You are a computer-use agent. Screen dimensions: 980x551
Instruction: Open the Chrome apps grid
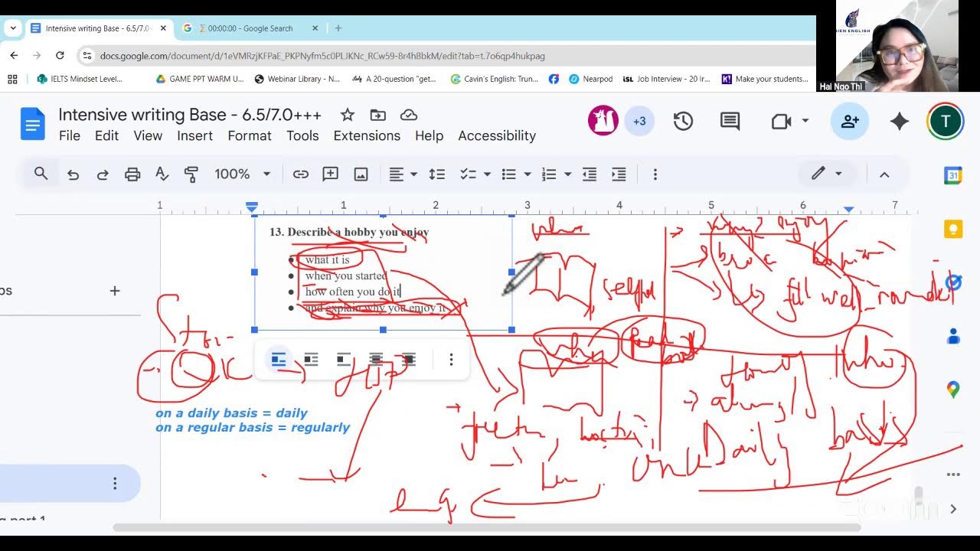12,79
